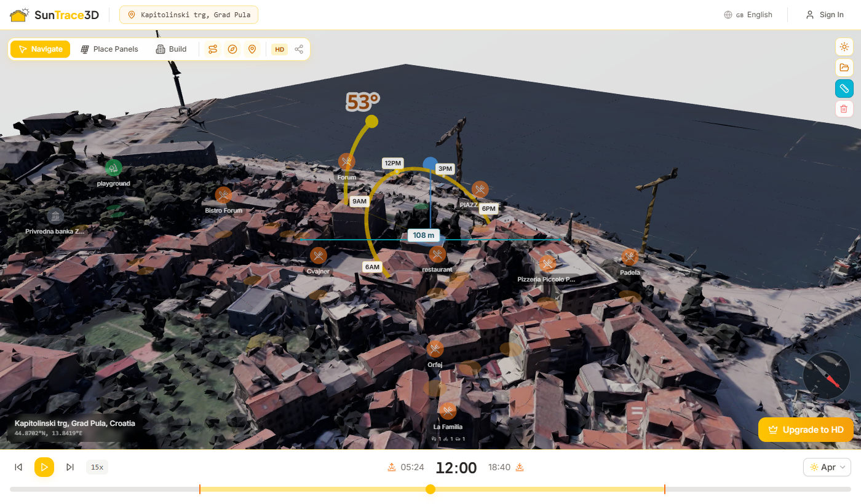The height and width of the screenshot is (504, 861).
Task: Sign In to SunTrace3D
Action: tap(825, 14)
